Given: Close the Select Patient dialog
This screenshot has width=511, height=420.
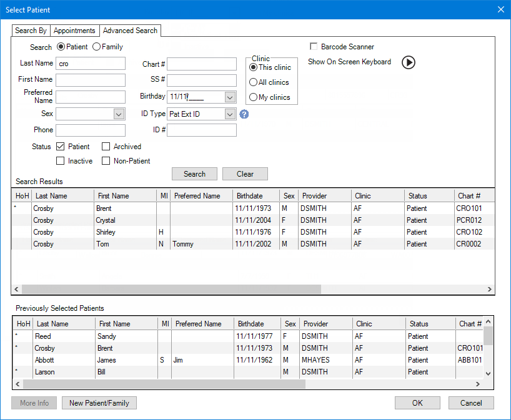Looking at the screenshot, I should (501, 9).
